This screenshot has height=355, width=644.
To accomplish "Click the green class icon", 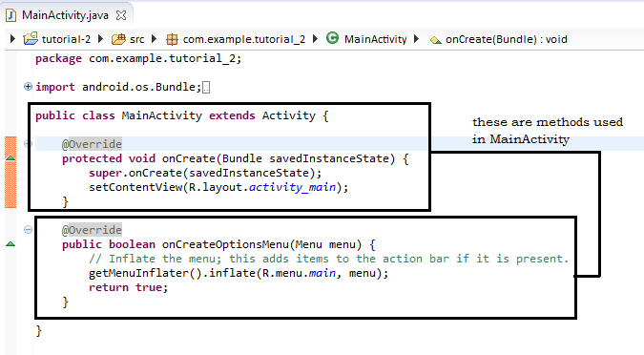I will 332,38.
